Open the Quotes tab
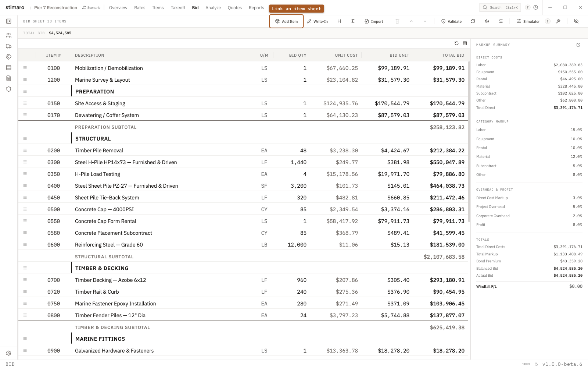588x368 pixels. [235, 8]
